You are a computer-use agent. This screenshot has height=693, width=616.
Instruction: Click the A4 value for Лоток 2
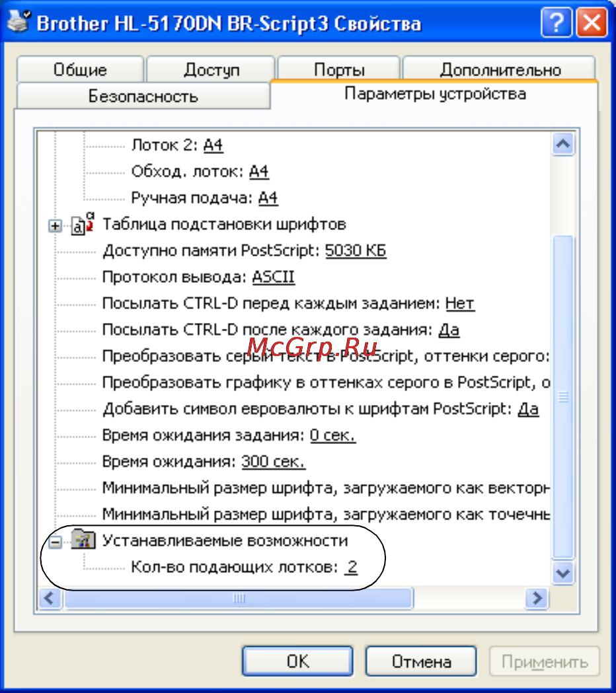213,145
